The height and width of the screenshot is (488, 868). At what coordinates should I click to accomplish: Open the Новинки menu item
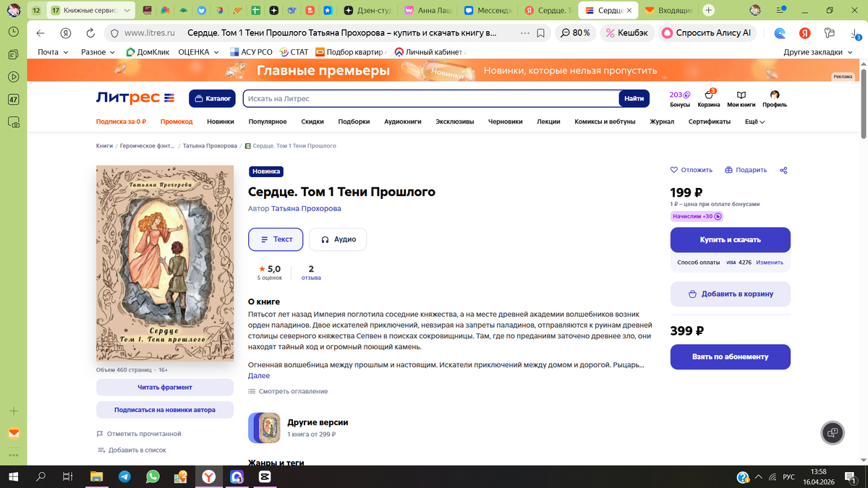tap(221, 121)
